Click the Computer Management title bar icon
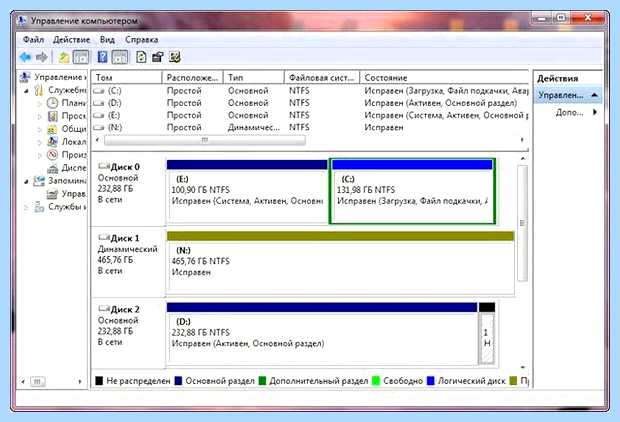620x422 pixels. coord(22,20)
